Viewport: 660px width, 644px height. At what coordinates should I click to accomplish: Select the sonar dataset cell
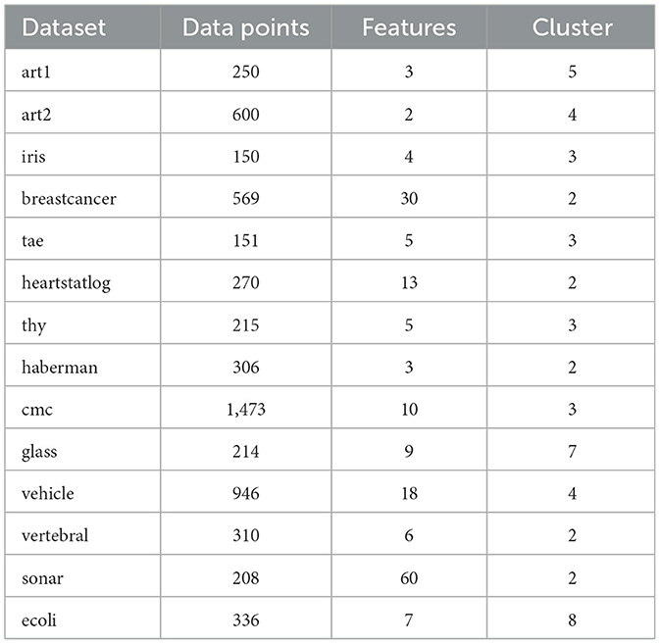point(41,577)
